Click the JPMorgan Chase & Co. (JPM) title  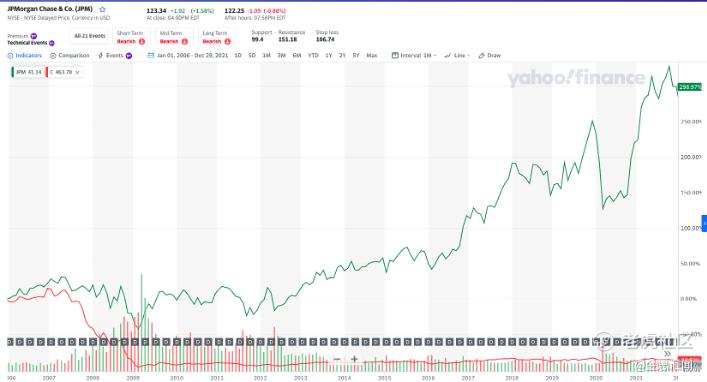point(50,9)
